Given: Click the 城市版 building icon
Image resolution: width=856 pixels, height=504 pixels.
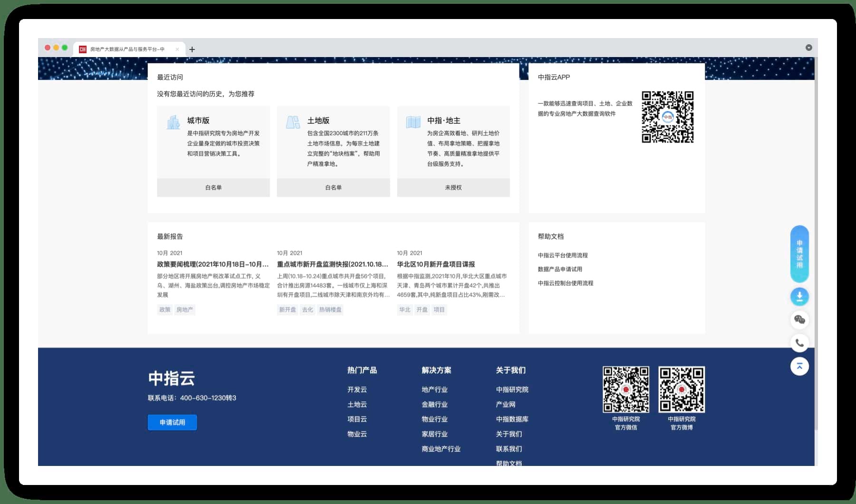Looking at the screenshot, I should point(173,122).
